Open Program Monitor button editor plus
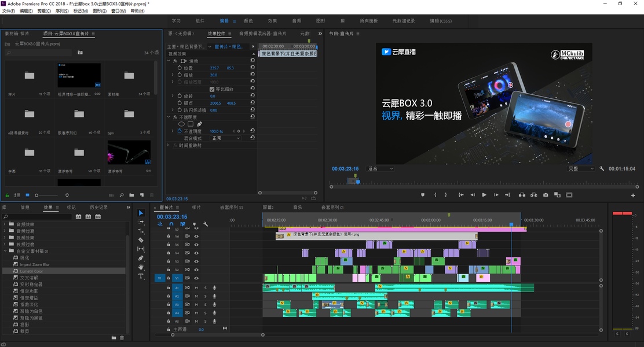Viewport: 644px width, 347px height. 633,195
